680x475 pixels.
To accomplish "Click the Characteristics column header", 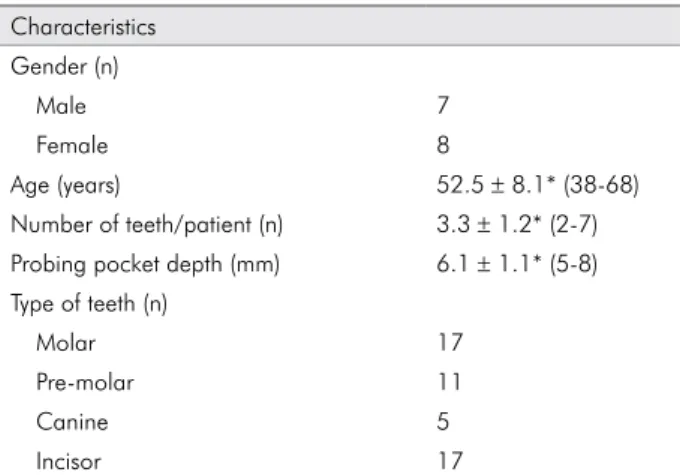I will pyautogui.click(x=83, y=27).
